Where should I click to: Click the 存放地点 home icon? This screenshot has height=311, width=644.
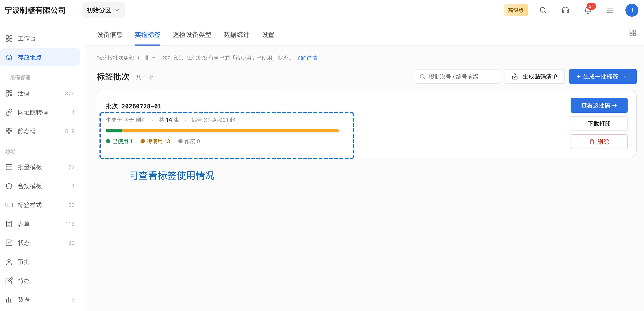pyautogui.click(x=9, y=57)
